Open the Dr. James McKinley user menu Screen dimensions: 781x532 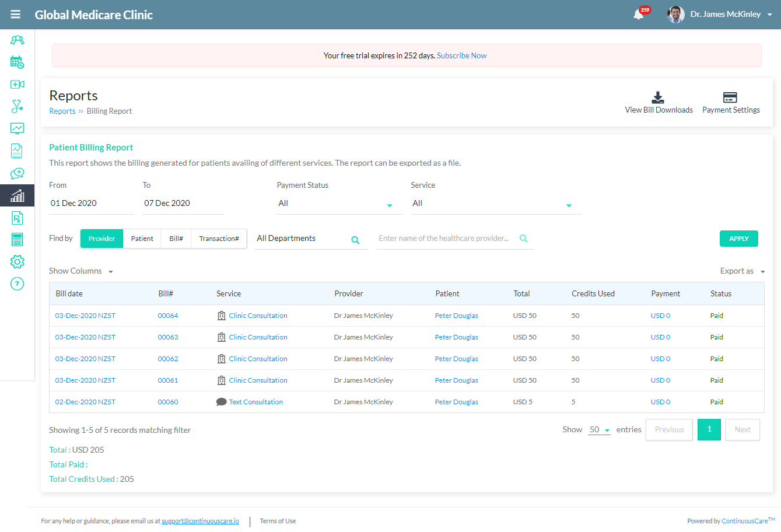[725, 15]
